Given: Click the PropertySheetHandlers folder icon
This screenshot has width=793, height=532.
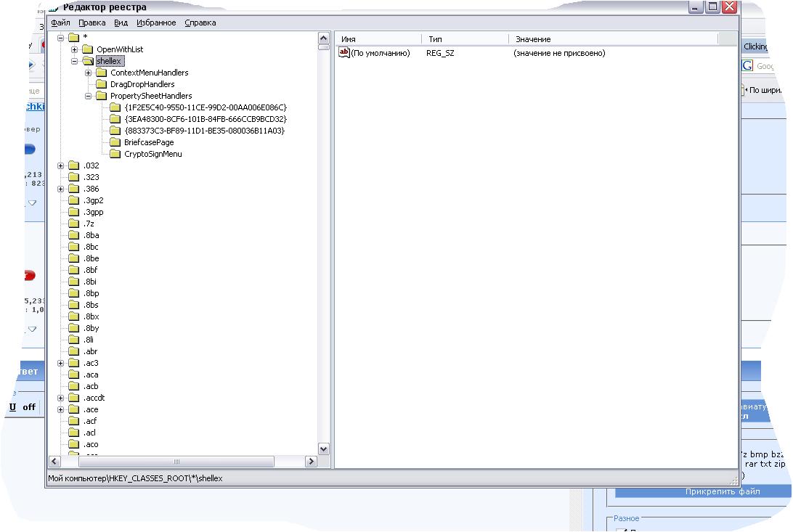Looking at the screenshot, I should [101, 96].
